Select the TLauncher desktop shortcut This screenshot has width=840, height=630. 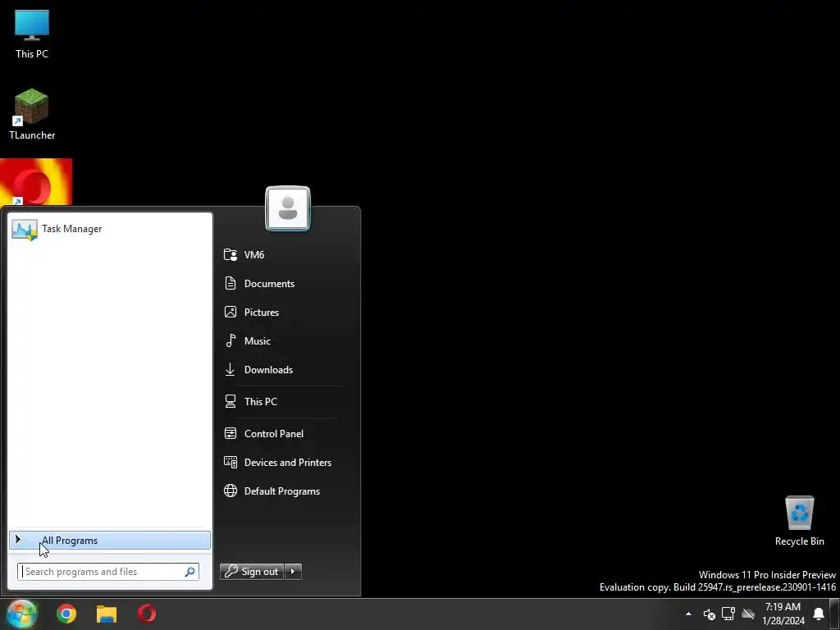pos(32,114)
